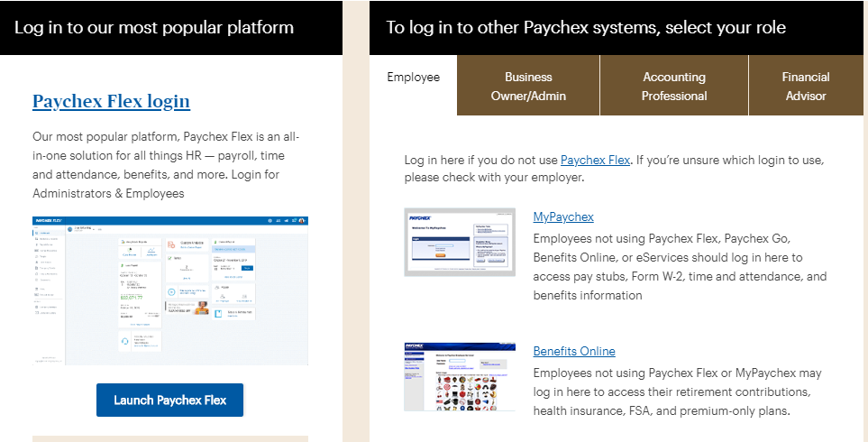Click the 'benefits information' text under MyPaychex

tap(588, 295)
